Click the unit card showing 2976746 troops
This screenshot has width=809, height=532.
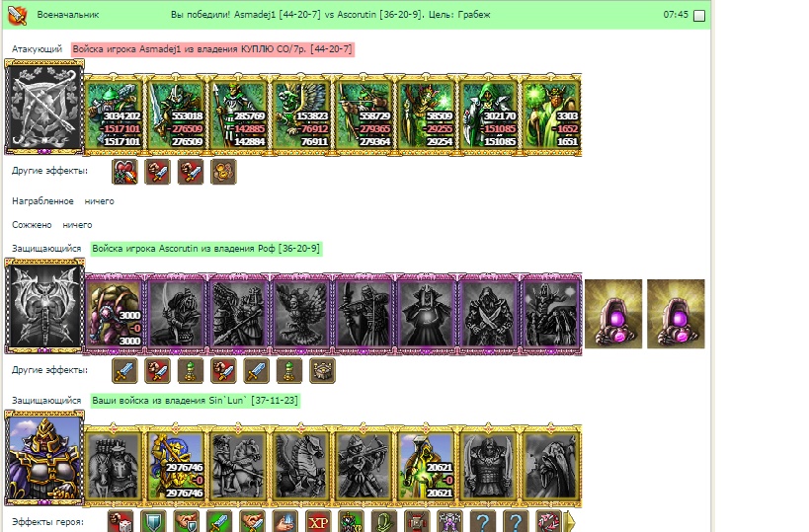177,466
